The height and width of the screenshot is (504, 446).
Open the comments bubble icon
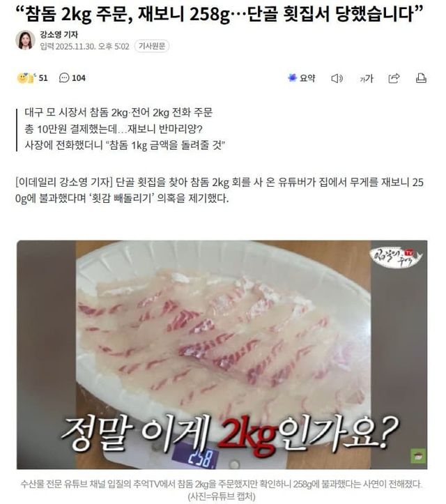64,78
